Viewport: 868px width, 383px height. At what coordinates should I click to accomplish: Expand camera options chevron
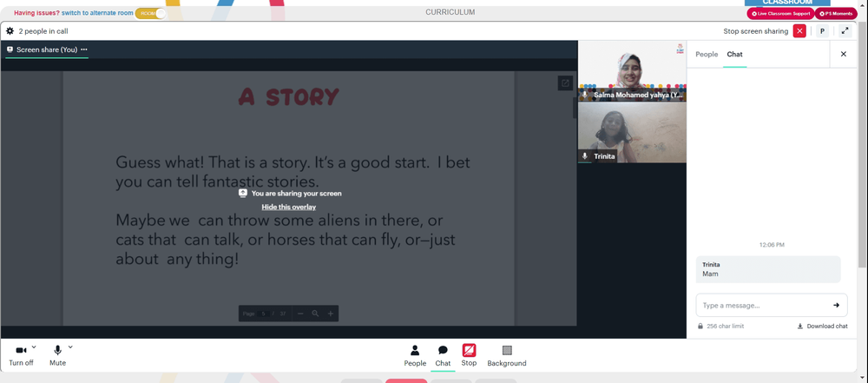click(34, 347)
